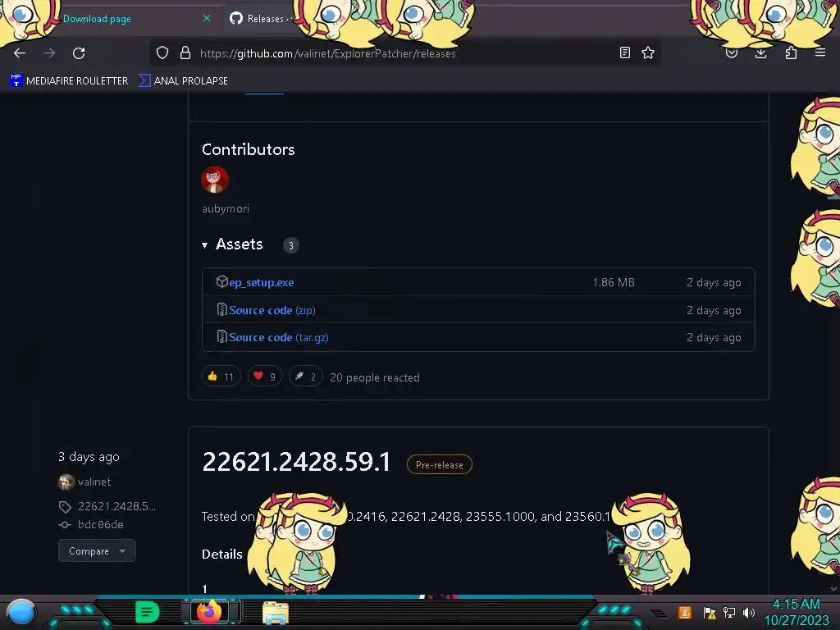Go back to the previous page
The image size is (840, 630).
tap(20, 53)
